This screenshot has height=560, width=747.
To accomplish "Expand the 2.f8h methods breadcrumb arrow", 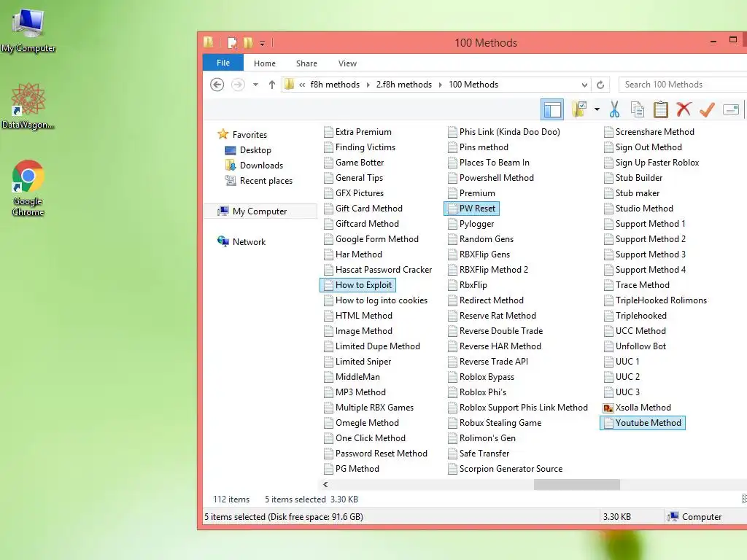I will pyautogui.click(x=440, y=85).
